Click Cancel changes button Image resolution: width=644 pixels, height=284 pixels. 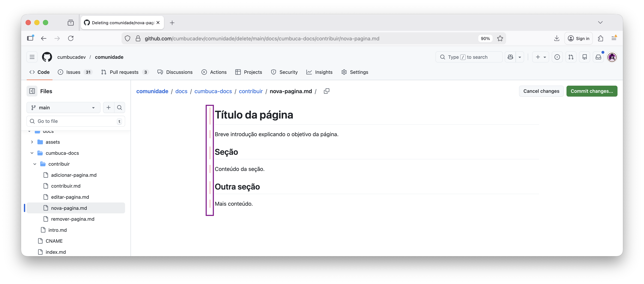point(541,91)
